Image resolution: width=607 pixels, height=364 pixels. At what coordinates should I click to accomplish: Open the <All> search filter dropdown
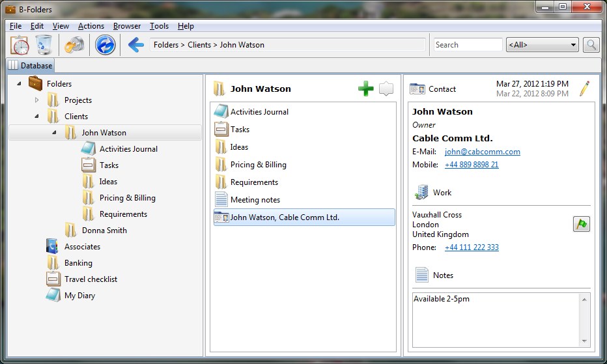coord(542,45)
